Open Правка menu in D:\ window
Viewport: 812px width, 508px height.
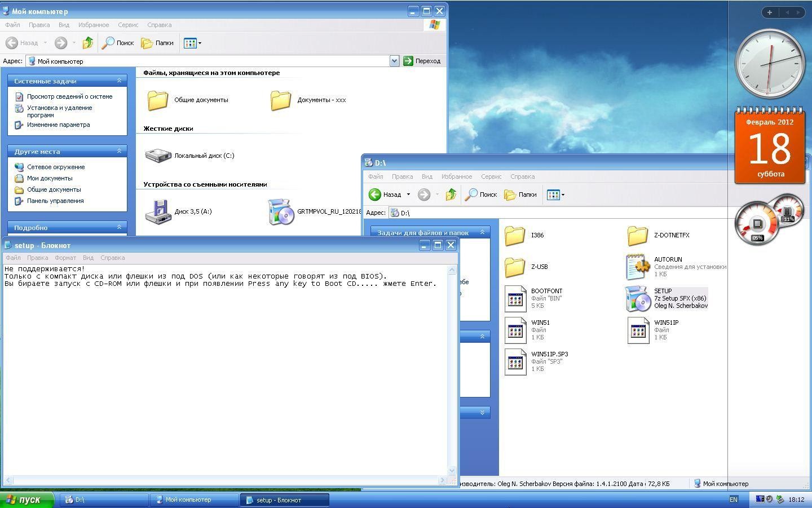(x=402, y=176)
